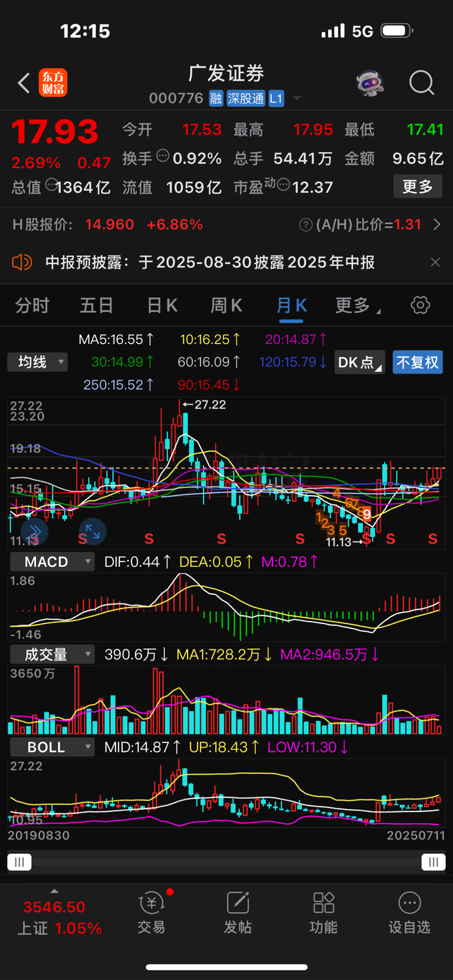Tap the 20250711 end date label
This screenshot has width=453, height=980.
point(415,836)
